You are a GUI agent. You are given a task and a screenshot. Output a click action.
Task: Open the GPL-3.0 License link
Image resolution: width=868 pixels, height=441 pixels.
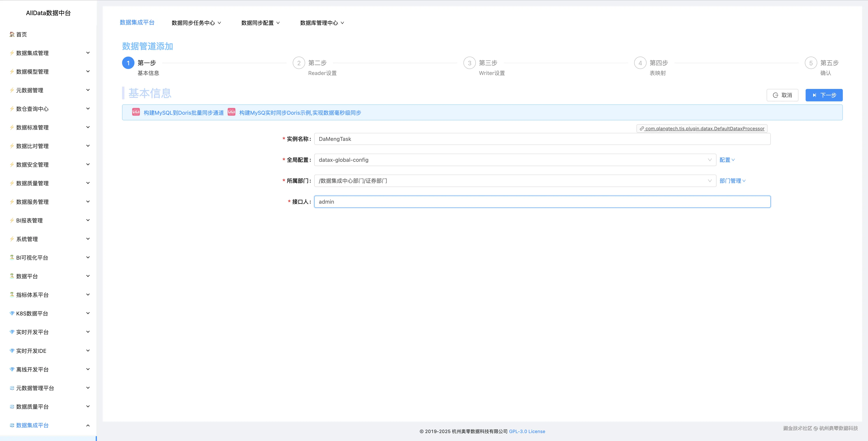pyautogui.click(x=527, y=431)
